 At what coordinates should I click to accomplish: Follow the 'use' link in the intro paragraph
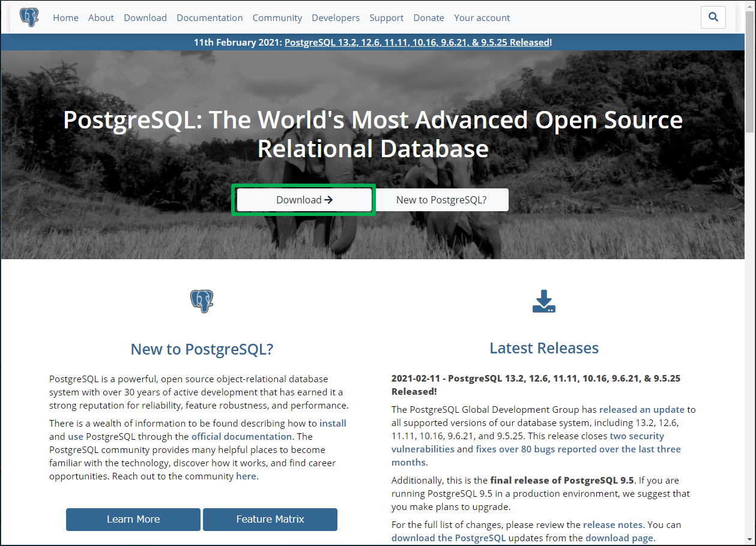[x=75, y=436]
